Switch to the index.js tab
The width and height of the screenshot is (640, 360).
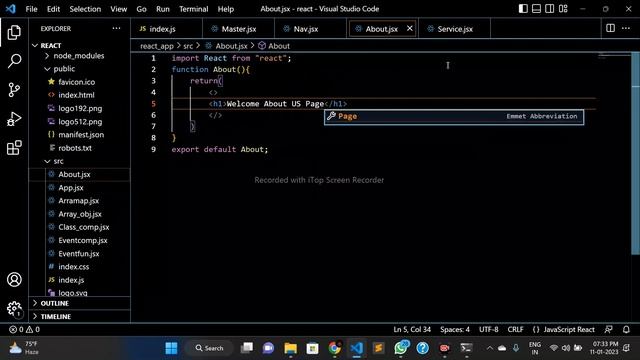(x=166, y=29)
